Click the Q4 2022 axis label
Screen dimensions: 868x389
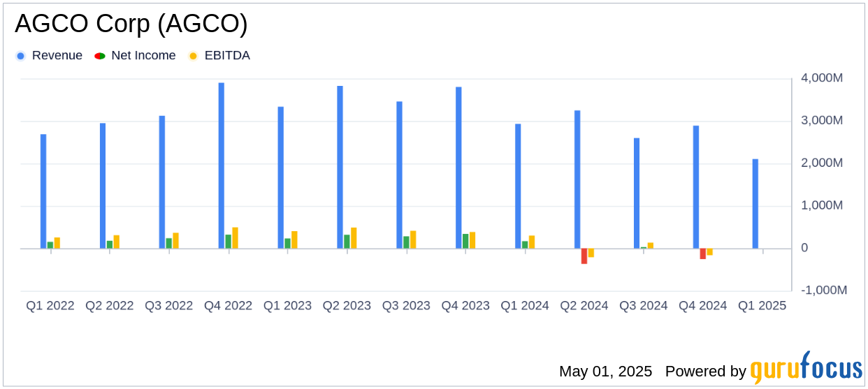pos(229,306)
